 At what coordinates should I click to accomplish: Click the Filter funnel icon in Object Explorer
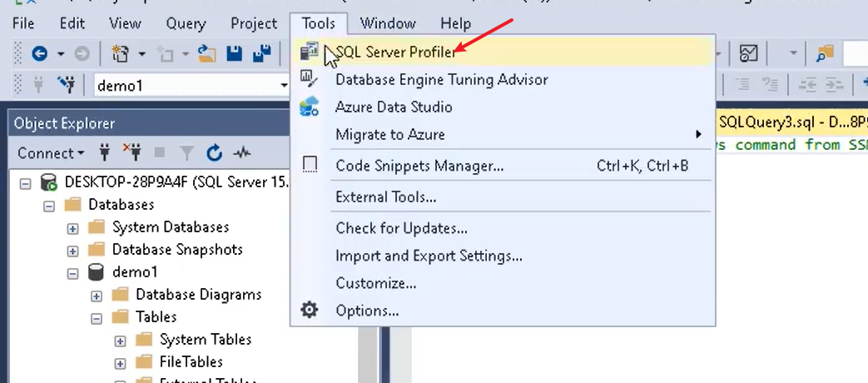(x=187, y=153)
